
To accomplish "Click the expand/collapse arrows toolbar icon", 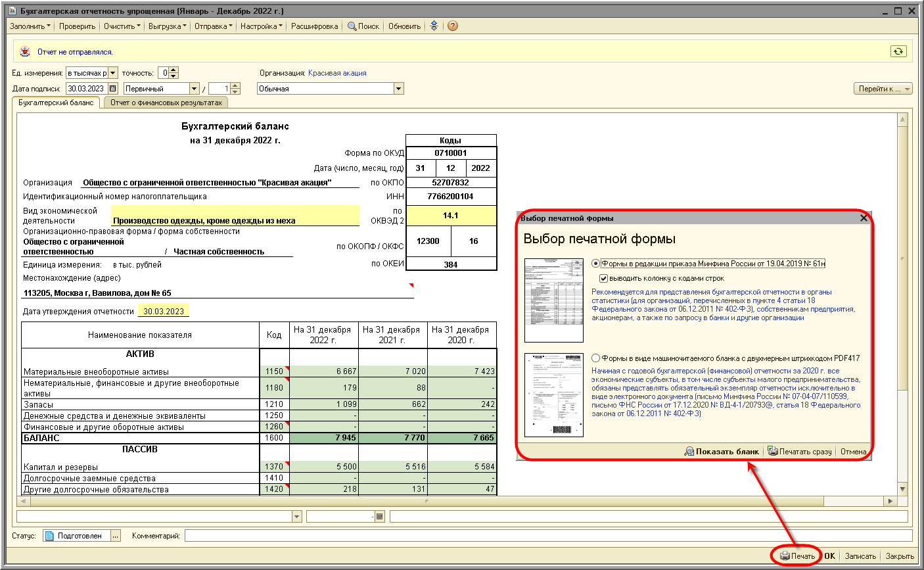I will 434,26.
